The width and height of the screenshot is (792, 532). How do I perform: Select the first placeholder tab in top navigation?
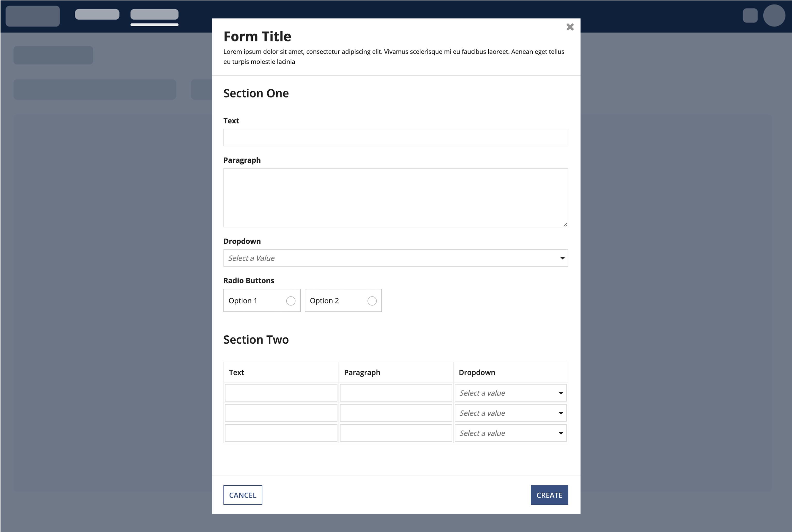[97, 15]
